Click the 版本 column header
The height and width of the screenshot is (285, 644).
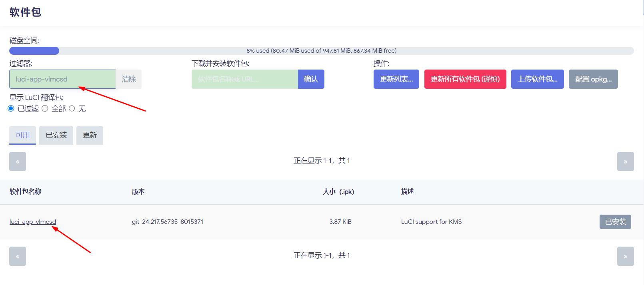138,191
